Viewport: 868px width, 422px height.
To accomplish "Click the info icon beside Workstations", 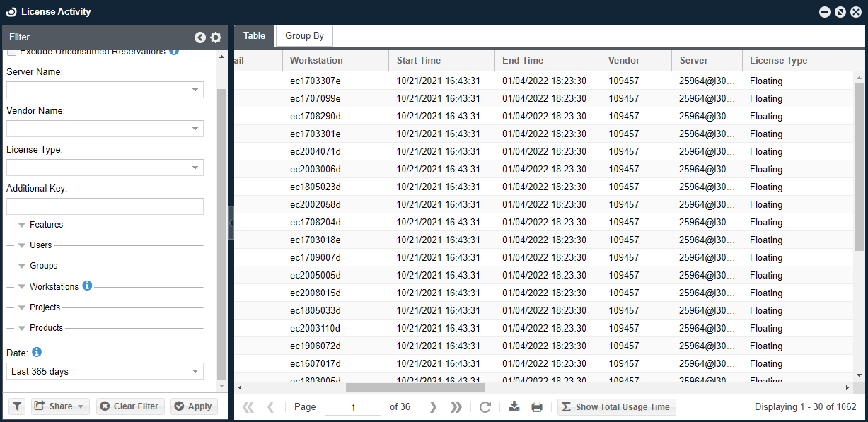I will point(87,286).
